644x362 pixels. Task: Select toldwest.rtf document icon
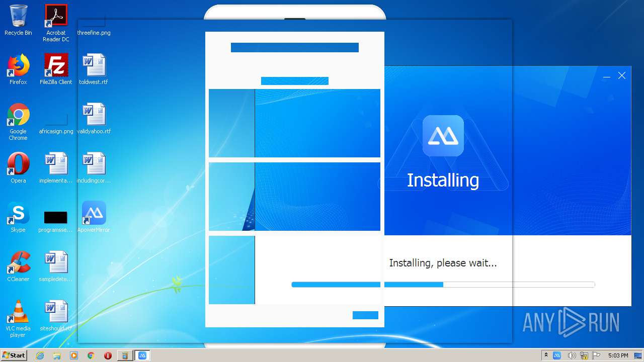point(94,69)
